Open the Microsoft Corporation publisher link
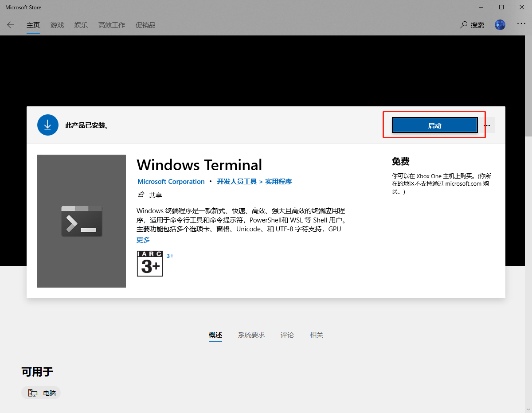 click(171, 181)
